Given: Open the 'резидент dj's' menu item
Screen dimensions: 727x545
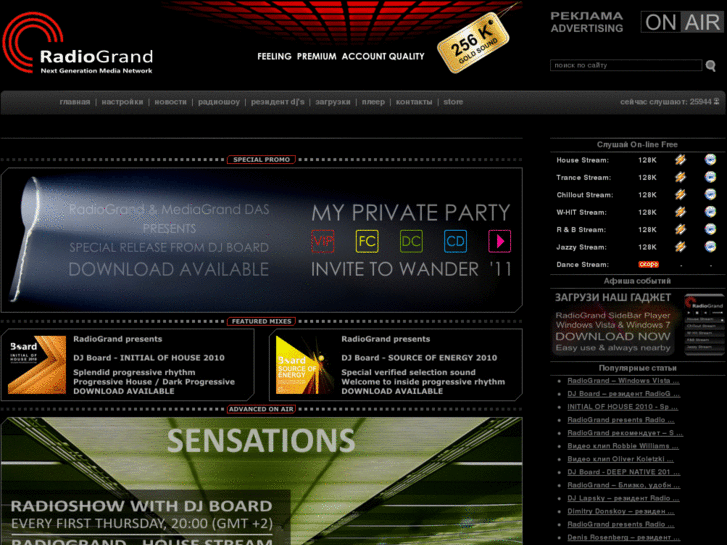Looking at the screenshot, I should click(278, 102).
